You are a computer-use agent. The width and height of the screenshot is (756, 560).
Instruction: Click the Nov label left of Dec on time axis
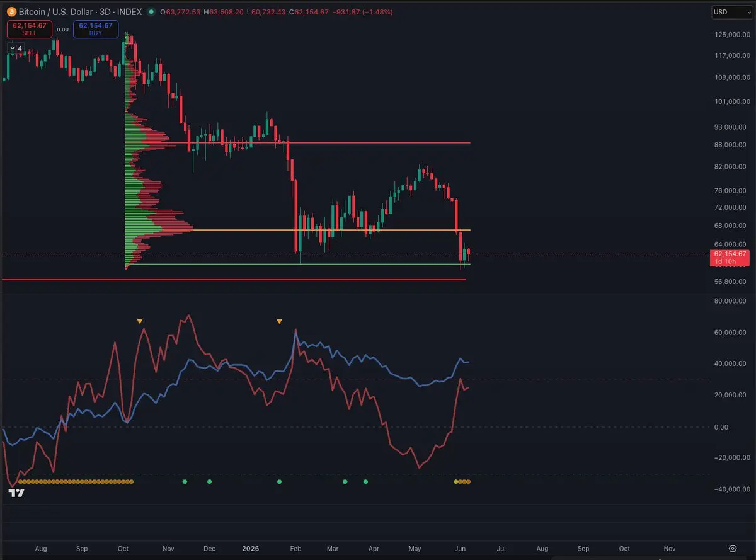tap(168, 549)
